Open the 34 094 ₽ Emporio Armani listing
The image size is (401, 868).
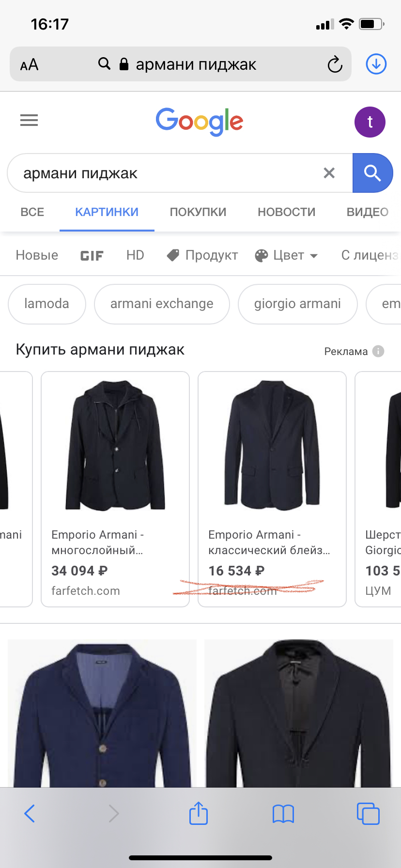point(115,489)
